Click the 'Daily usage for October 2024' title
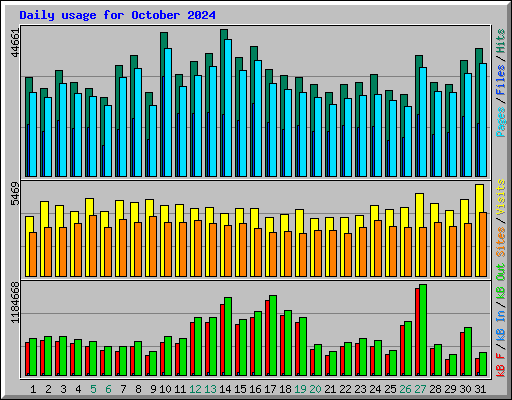This screenshot has width=512, height=400. (x=117, y=15)
